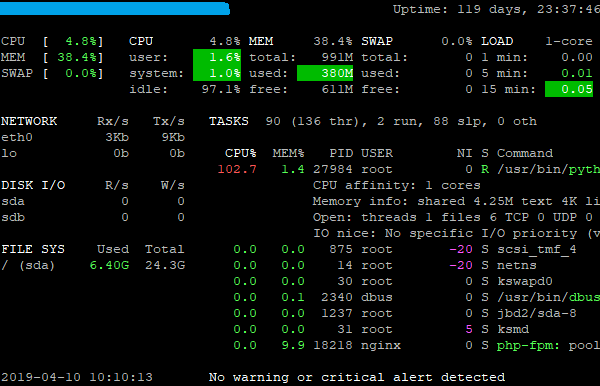Screen dimensions: 600x386
Task: Click eth0 Tx/s 9Kb value
Action: pos(173,137)
